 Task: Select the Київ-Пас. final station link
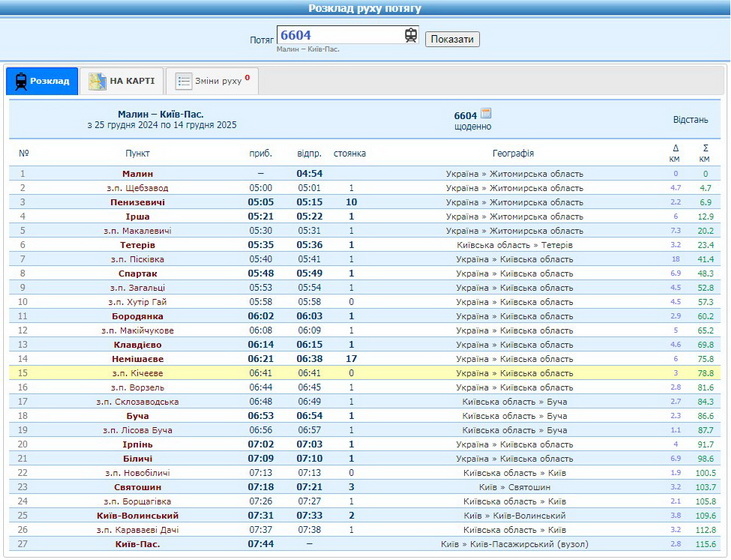(x=138, y=544)
